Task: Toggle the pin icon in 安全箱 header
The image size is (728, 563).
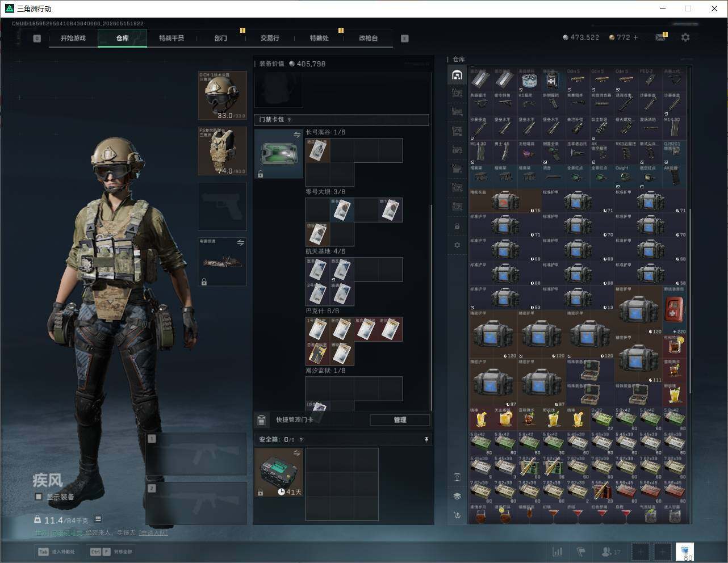Action: click(x=426, y=439)
